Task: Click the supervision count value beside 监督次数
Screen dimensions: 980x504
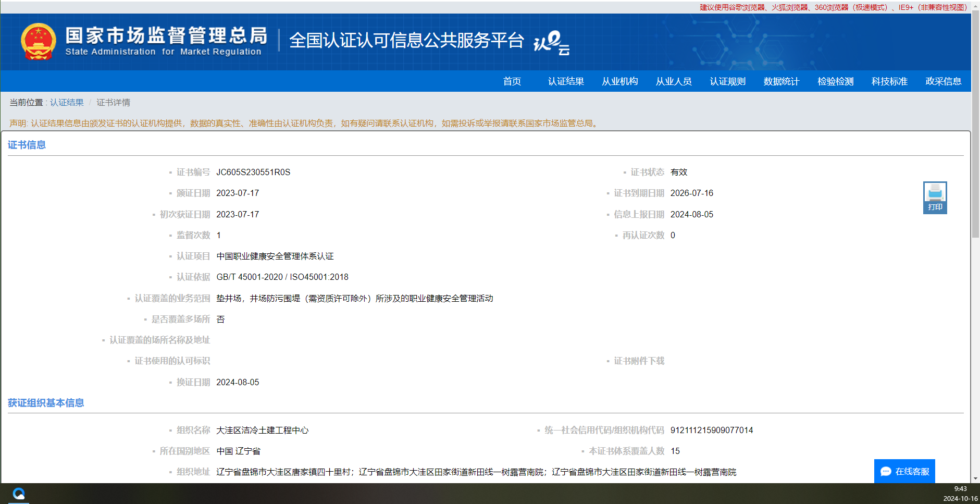Action: pos(219,235)
